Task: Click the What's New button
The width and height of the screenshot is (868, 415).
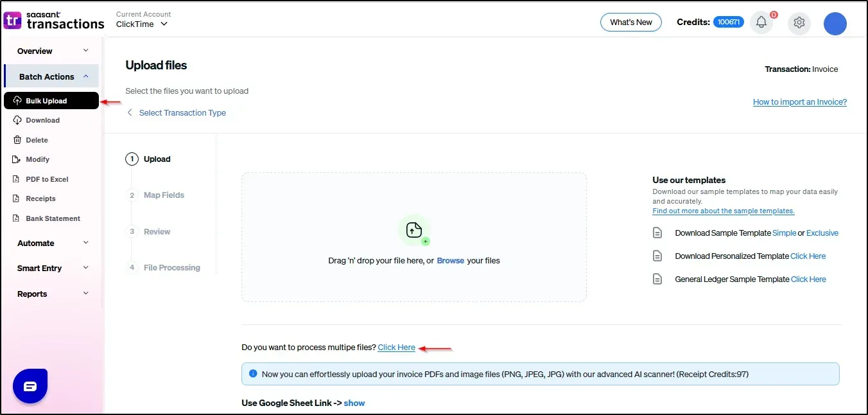Action: (631, 22)
